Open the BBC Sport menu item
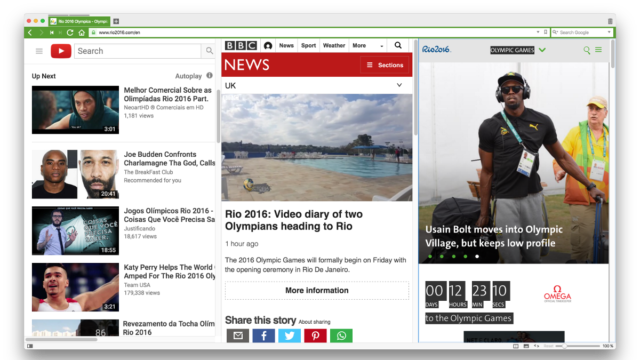The width and height of the screenshot is (640, 360). 309,45
